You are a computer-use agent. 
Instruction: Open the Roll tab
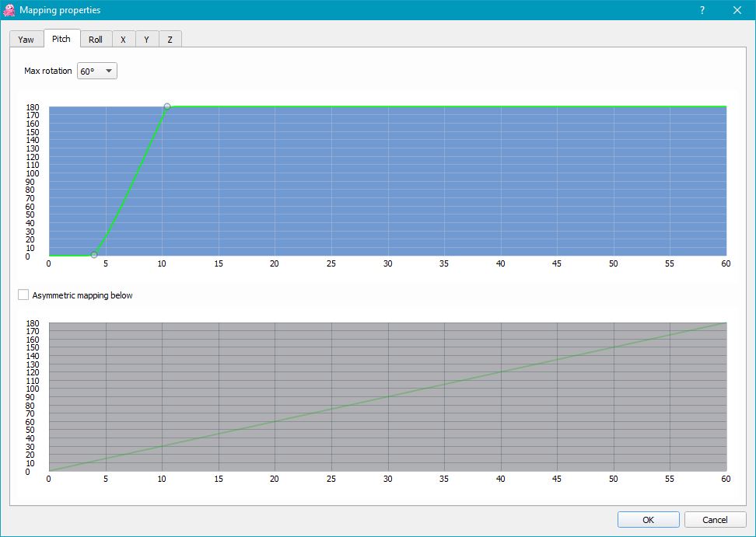[x=96, y=40]
